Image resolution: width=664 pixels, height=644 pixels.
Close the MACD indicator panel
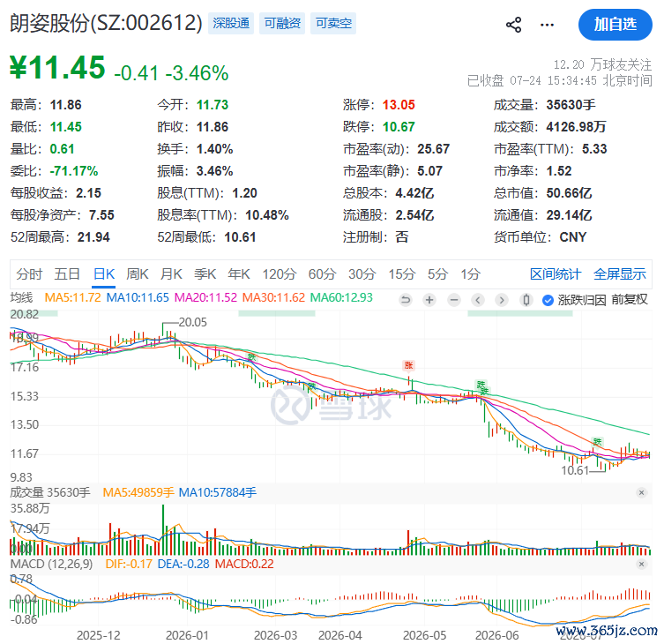coord(641,564)
